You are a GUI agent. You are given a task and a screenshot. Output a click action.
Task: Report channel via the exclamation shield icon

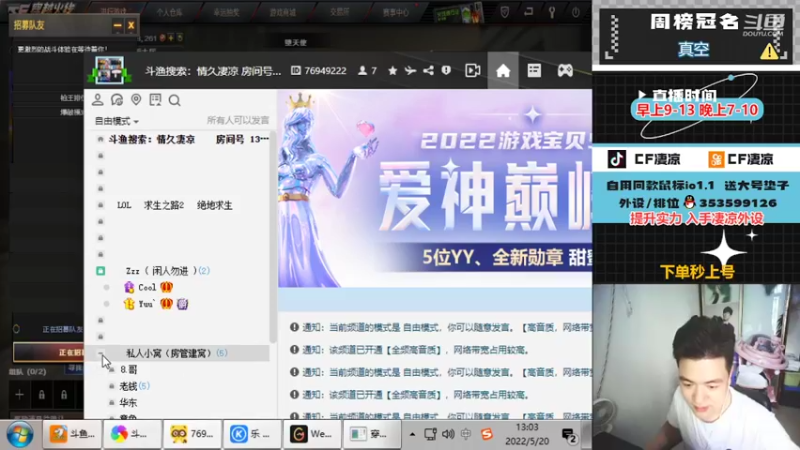(446, 70)
